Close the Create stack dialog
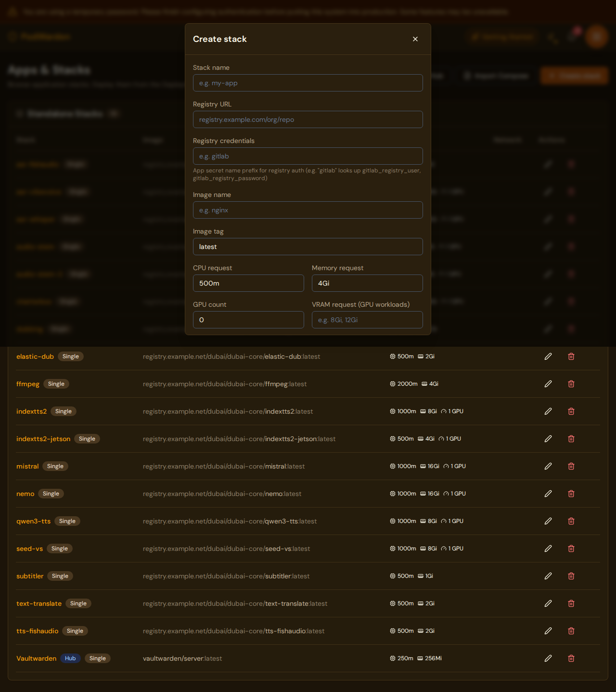Image resolution: width=616 pixels, height=692 pixels. click(x=415, y=39)
